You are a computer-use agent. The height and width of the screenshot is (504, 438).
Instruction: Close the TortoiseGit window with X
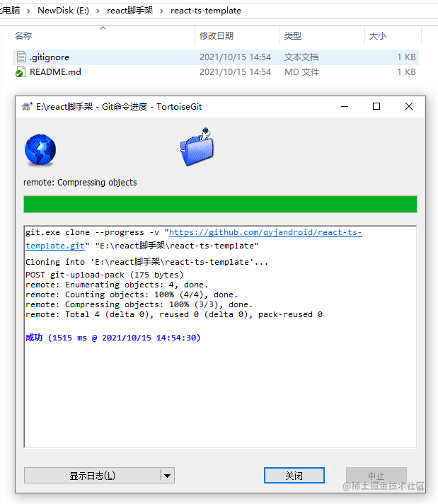(x=409, y=106)
